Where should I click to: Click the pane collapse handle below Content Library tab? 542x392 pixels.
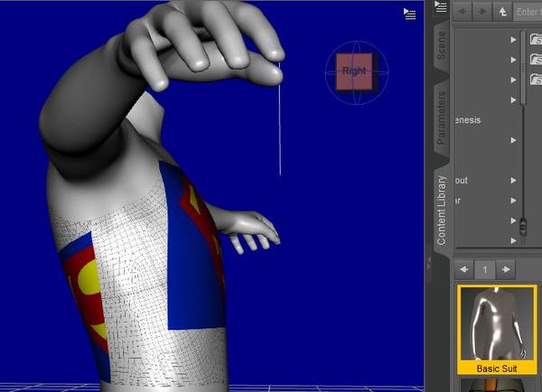[x=430, y=266]
